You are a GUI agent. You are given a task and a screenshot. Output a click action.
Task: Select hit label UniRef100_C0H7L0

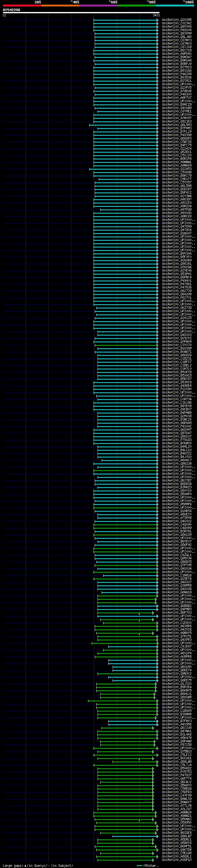(x=177, y=369)
